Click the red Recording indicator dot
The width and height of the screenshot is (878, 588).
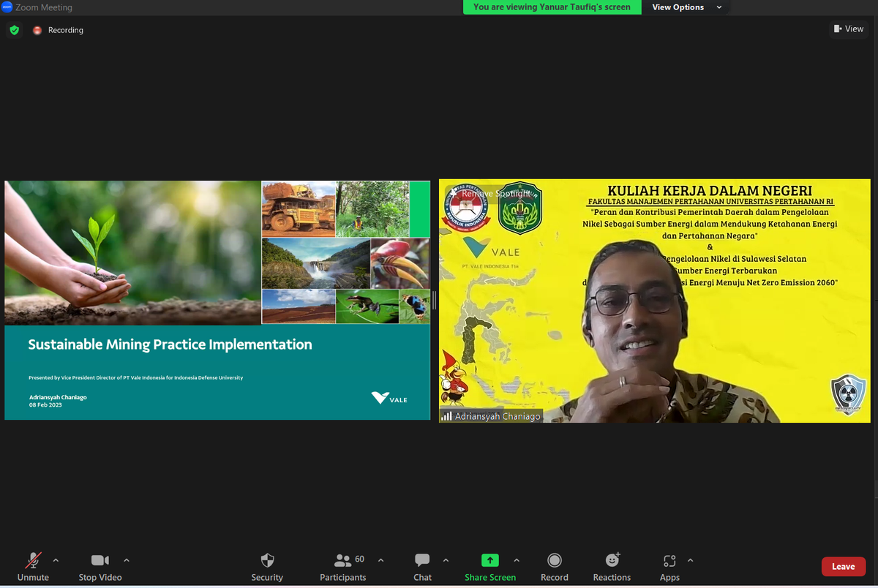(37, 30)
